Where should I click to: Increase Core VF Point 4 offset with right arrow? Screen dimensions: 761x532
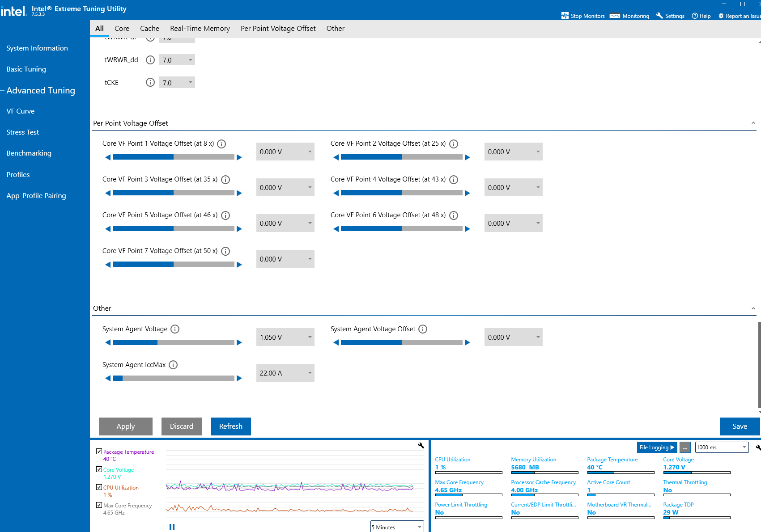click(468, 193)
